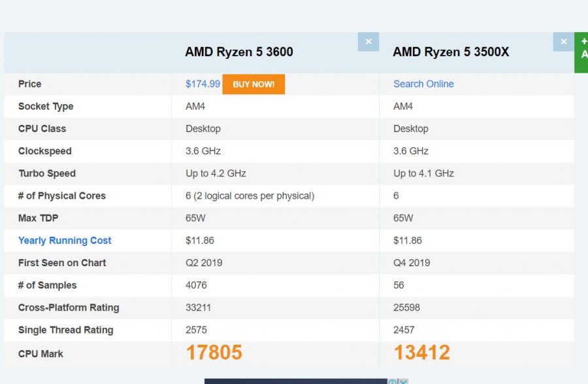Close the advertisement banner

pos(404,381)
